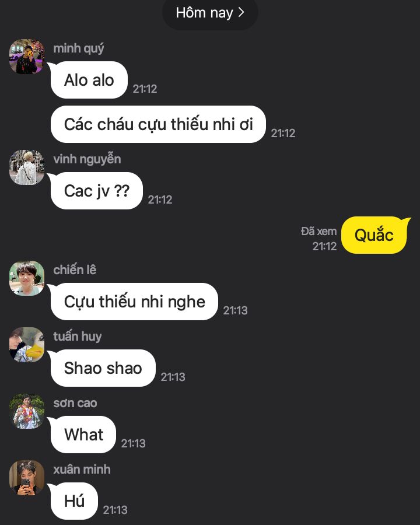Select the What message bubble
The image size is (420, 525).
(x=83, y=435)
